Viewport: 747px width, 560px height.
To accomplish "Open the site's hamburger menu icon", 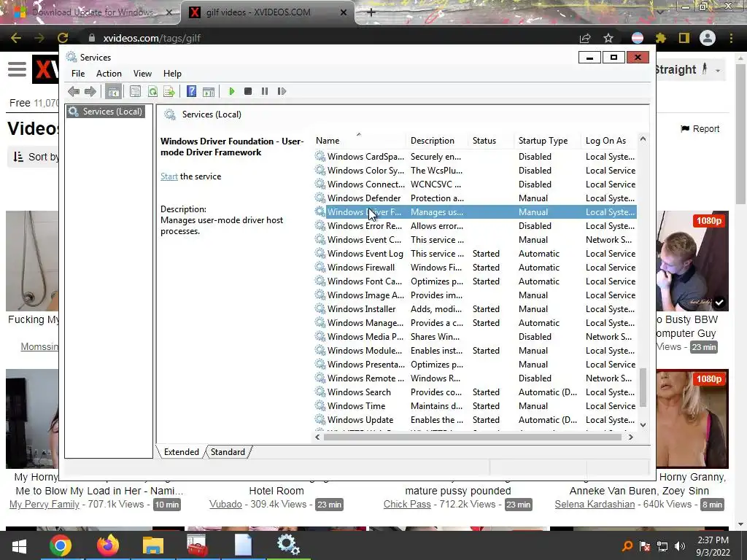I will (x=18, y=69).
